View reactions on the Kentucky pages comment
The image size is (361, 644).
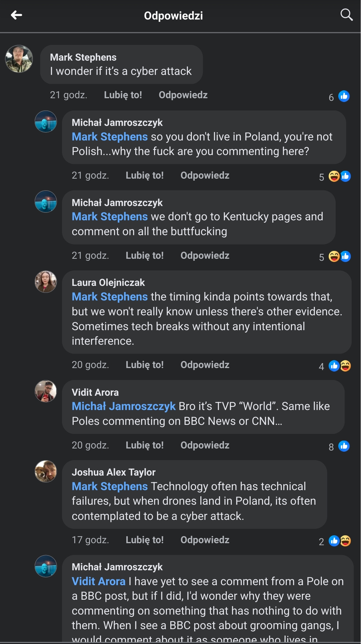(339, 257)
